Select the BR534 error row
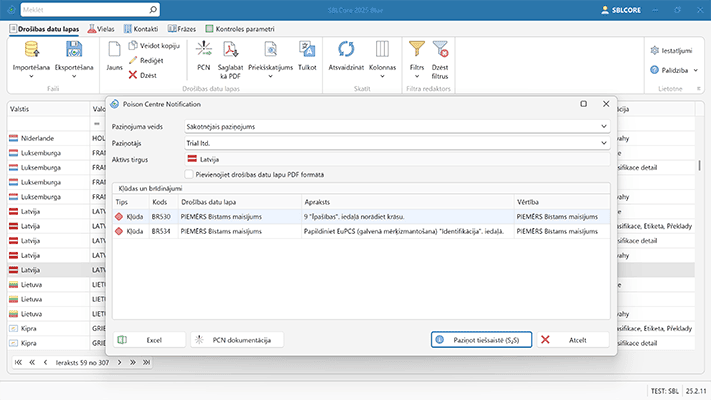This screenshot has width=711, height=400. tap(360, 231)
